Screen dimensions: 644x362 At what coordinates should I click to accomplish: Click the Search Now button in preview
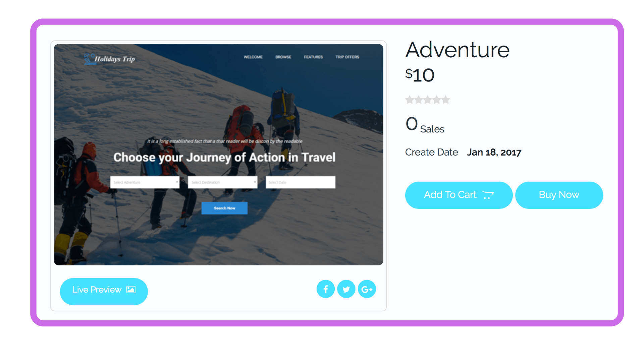[224, 208]
